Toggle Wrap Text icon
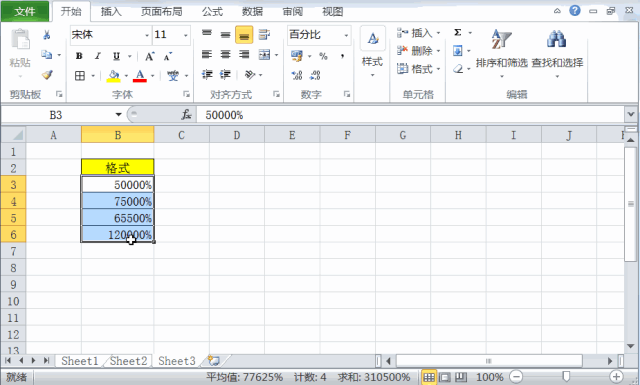640x385 pixels. 264,34
